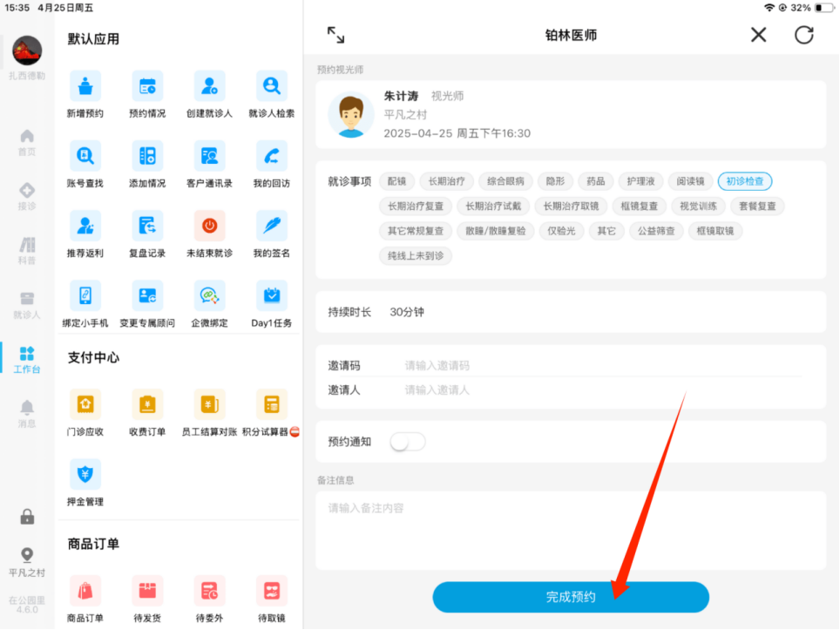Open the 复盘记录 app icon
The image size is (840, 630).
click(x=147, y=226)
